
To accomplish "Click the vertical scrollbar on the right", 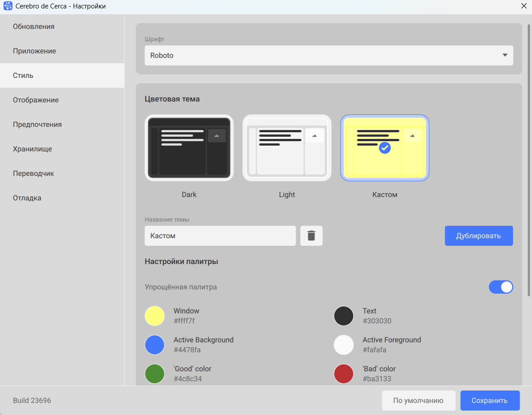I will click(x=528, y=160).
